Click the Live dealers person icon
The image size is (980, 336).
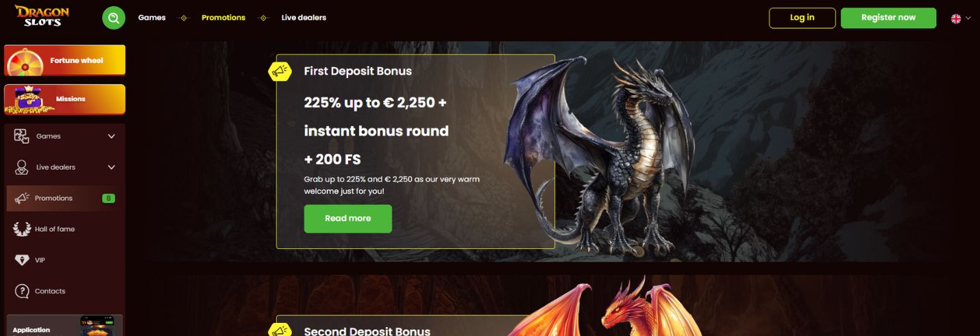pos(22,167)
